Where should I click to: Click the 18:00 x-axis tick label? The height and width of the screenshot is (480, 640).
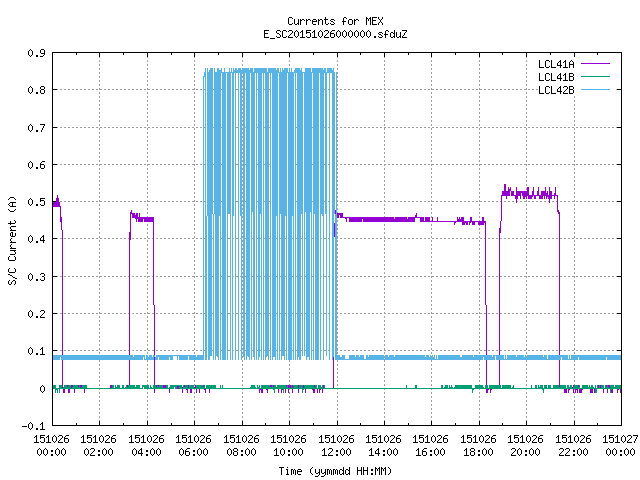click(478, 452)
